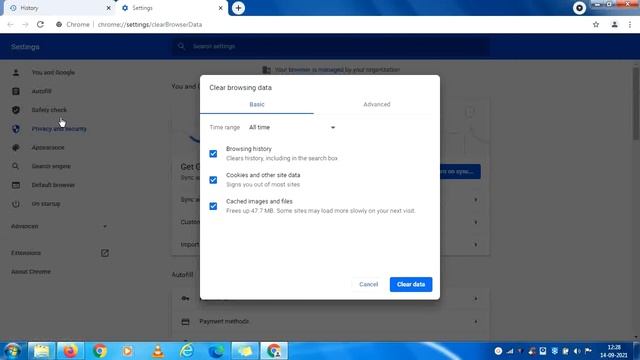Viewport: 640px width, 360px height.
Task: Click the Safety check shield icon
Action: tap(16, 110)
